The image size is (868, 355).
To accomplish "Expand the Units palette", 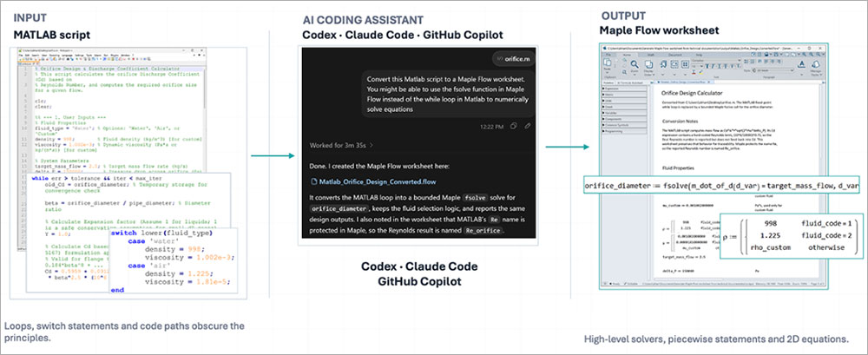I will pos(624,101).
